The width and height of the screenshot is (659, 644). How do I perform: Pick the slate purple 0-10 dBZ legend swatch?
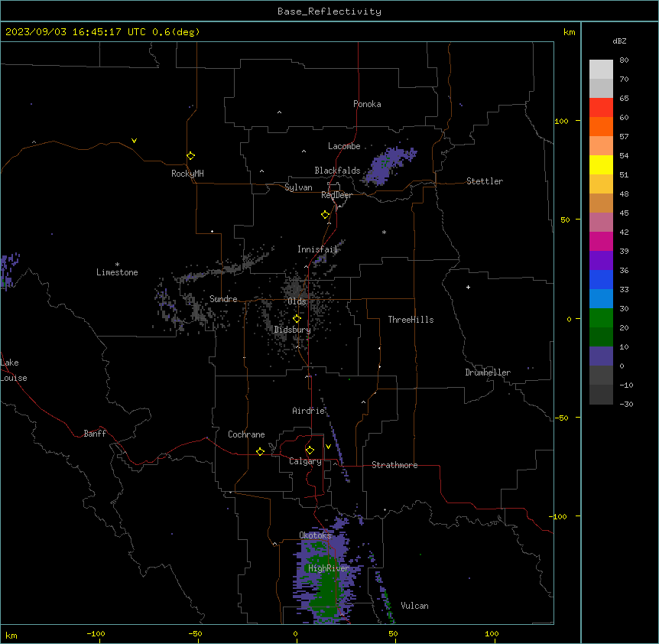601,356
